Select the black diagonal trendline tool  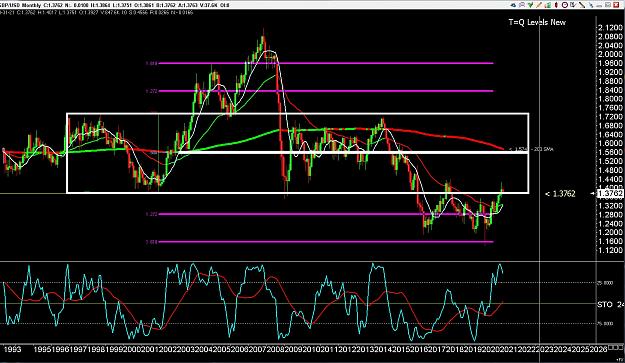(x=582, y=5)
